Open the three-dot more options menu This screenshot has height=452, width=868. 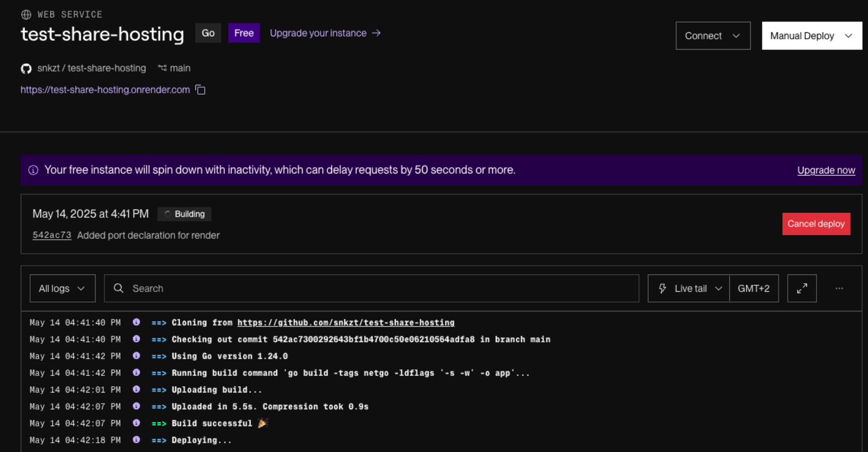(839, 288)
